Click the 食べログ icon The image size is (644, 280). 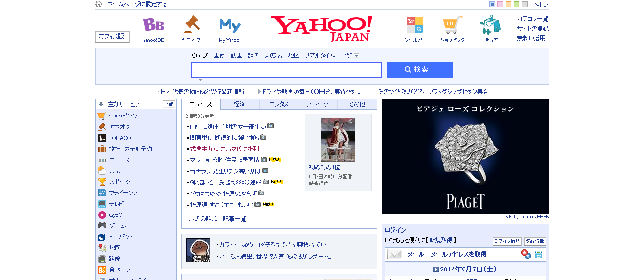(102, 269)
